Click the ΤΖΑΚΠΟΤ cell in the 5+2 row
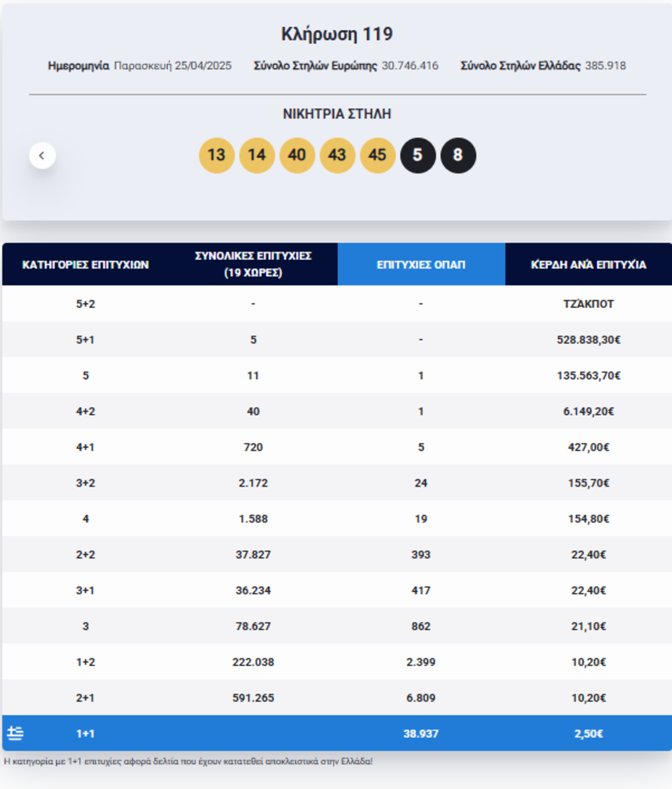This screenshot has height=789, width=672. (x=589, y=304)
